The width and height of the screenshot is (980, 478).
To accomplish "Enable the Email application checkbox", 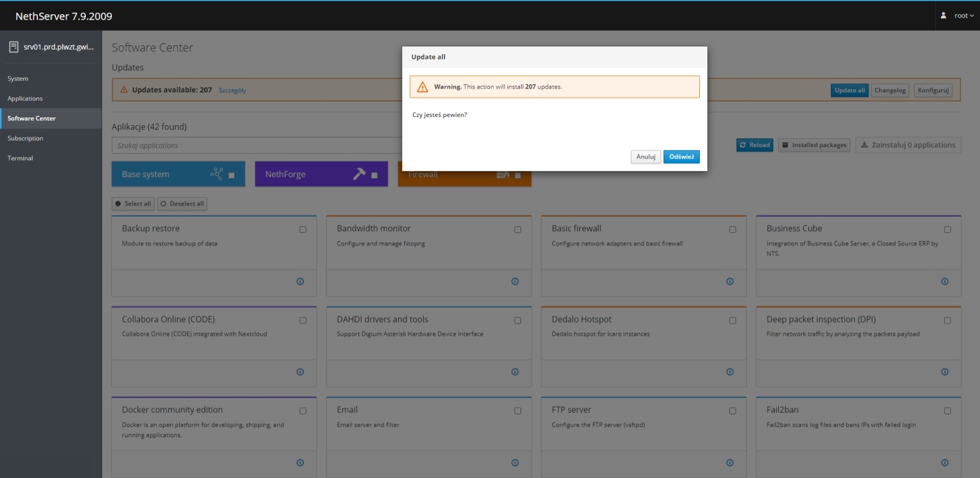I will 517,411.
